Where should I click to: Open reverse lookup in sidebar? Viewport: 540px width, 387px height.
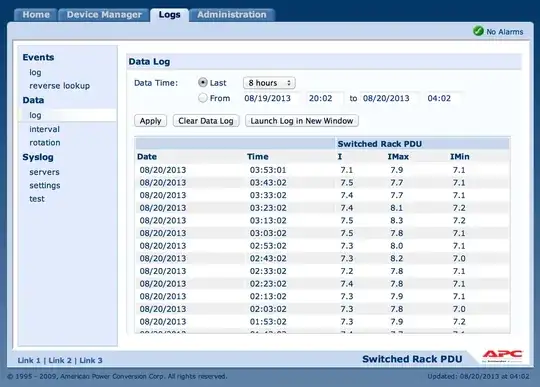click(60, 85)
